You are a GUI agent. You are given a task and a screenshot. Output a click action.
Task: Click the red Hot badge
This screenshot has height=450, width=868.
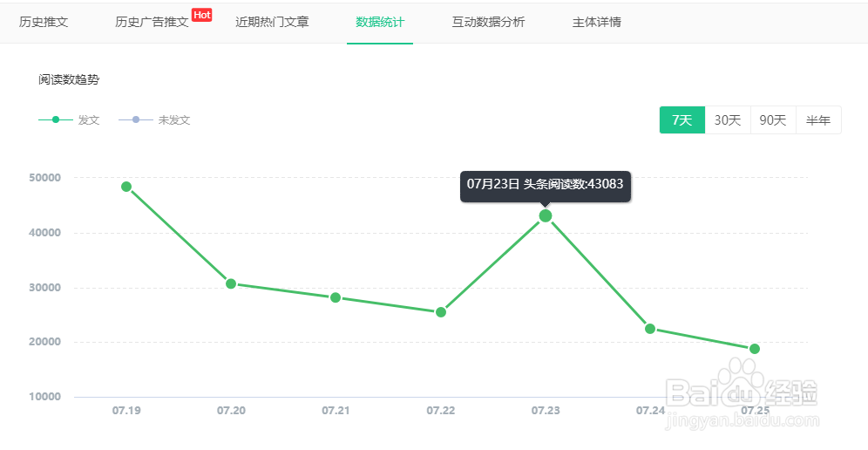[202, 15]
